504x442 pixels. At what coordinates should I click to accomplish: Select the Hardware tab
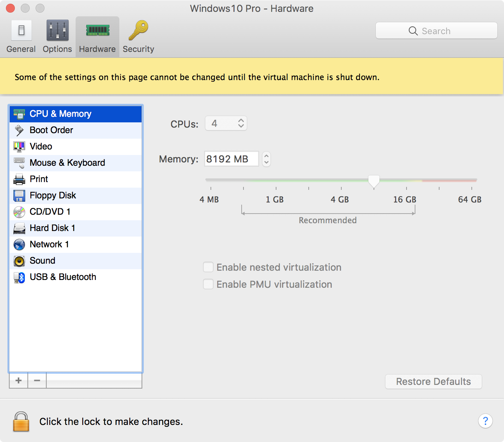coord(97,37)
